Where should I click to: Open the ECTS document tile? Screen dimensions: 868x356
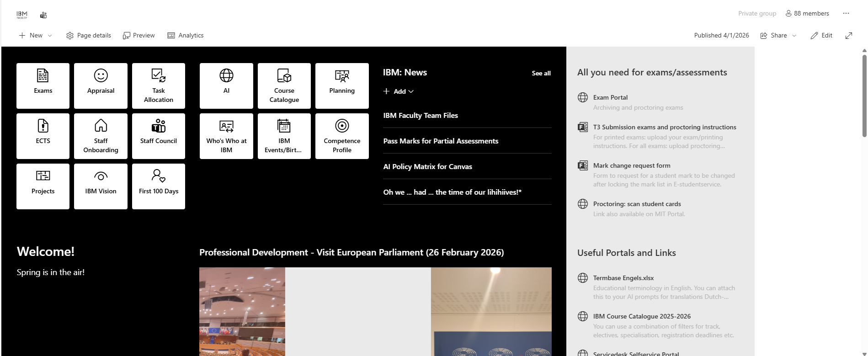43,136
